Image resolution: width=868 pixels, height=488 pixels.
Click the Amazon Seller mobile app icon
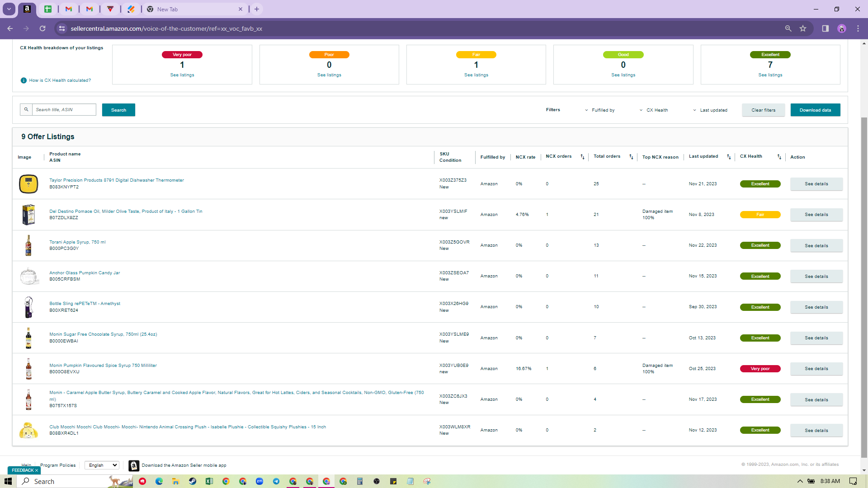134,465
